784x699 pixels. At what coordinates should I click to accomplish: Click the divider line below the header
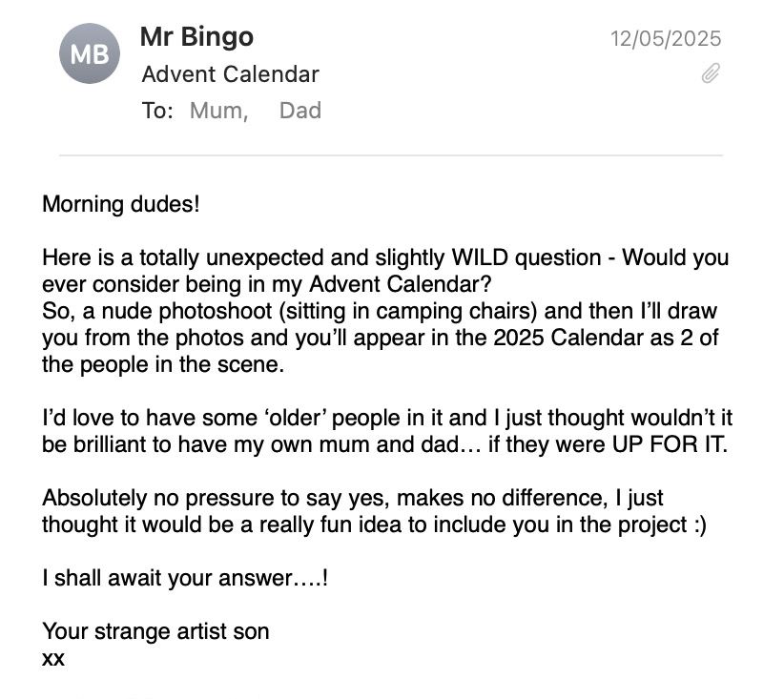391,154
